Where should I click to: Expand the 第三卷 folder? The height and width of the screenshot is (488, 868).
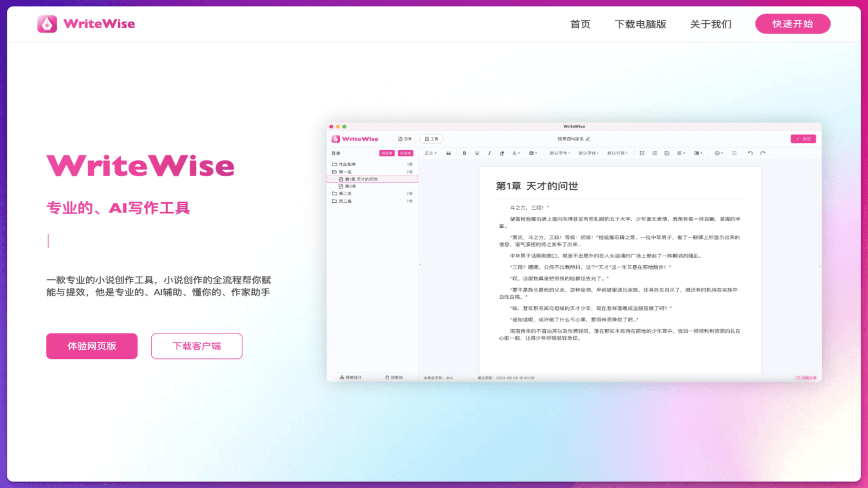point(372,201)
